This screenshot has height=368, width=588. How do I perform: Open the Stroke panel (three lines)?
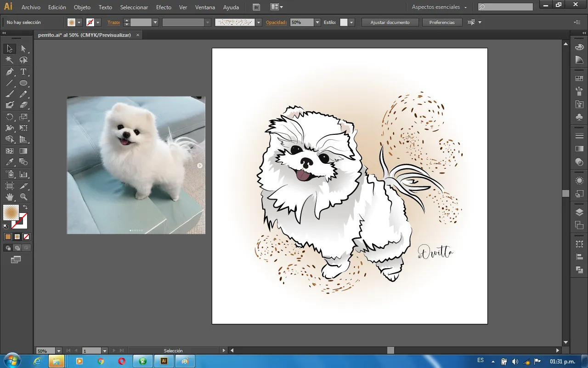coord(579,136)
